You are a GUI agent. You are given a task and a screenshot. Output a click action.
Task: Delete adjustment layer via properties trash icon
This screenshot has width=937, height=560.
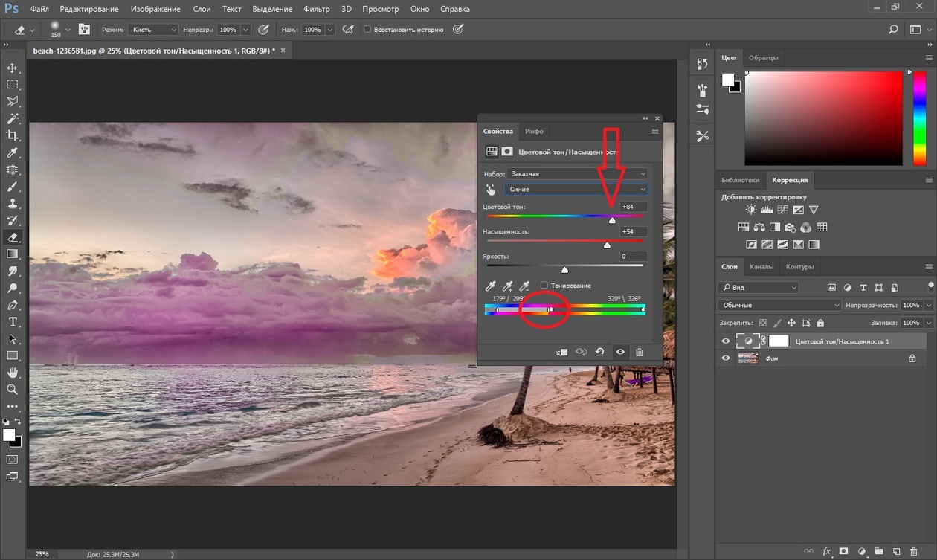pyautogui.click(x=639, y=353)
